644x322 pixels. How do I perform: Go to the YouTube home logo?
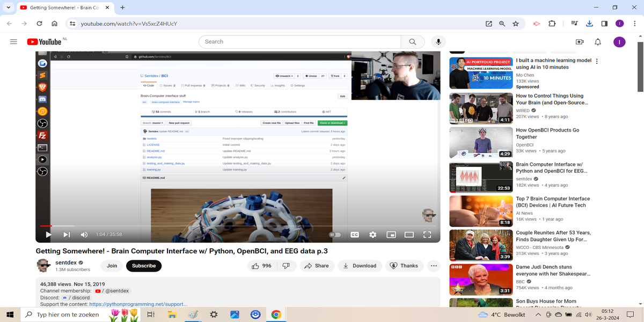pyautogui.click(x=44, y=42)
